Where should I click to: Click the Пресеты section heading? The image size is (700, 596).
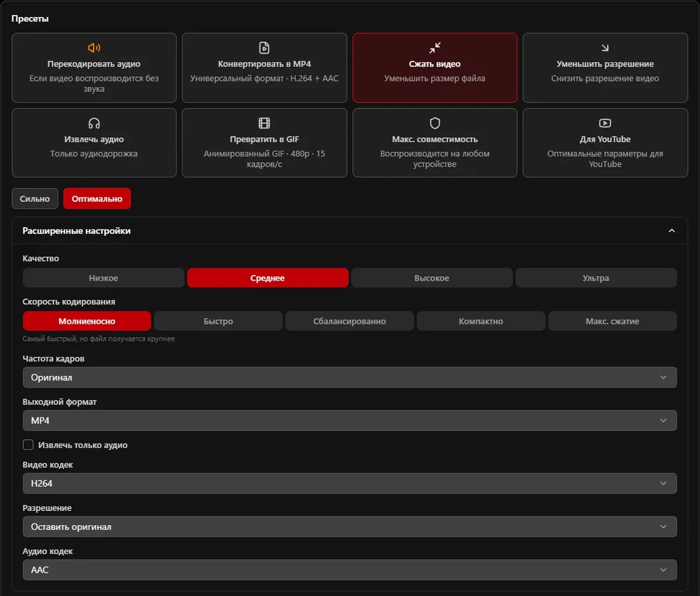coord(30,19)
